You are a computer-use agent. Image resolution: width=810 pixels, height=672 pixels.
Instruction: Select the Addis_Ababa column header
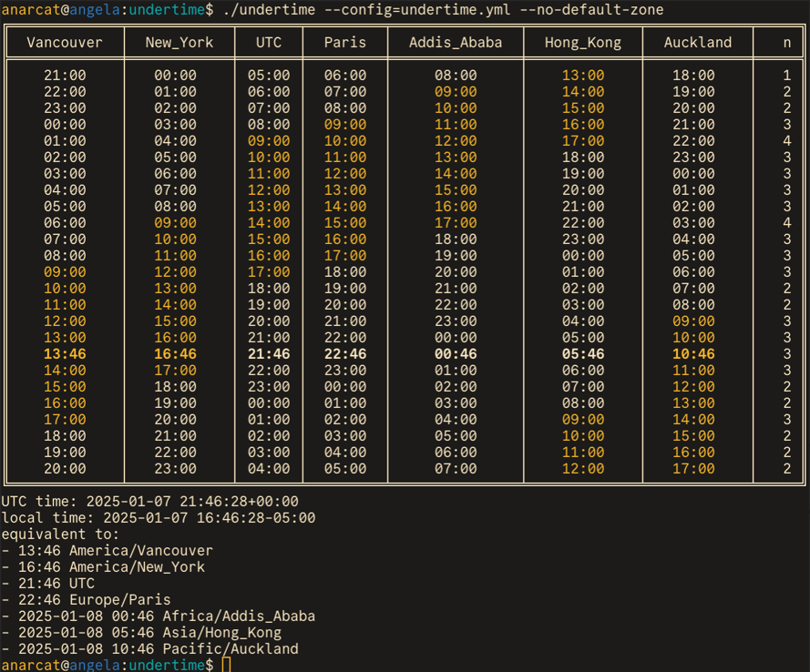pyautogui.click(x=456, y=43)
